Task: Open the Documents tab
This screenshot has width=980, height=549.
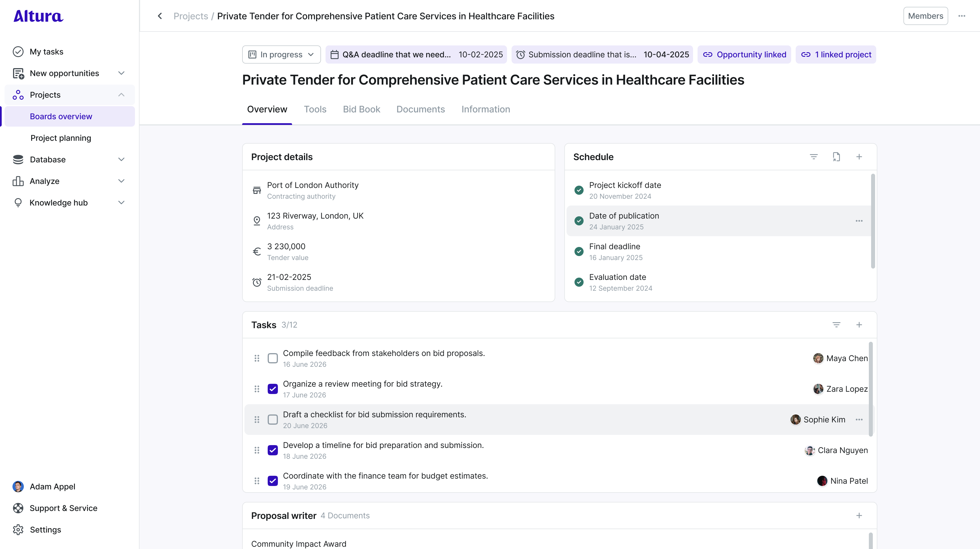Action: click(420, 109)
